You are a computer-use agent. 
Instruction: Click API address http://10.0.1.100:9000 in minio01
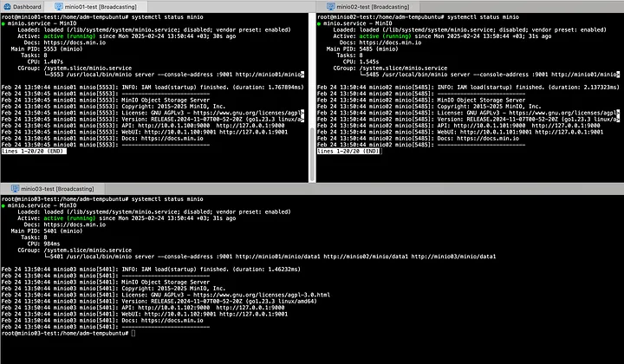173,126
